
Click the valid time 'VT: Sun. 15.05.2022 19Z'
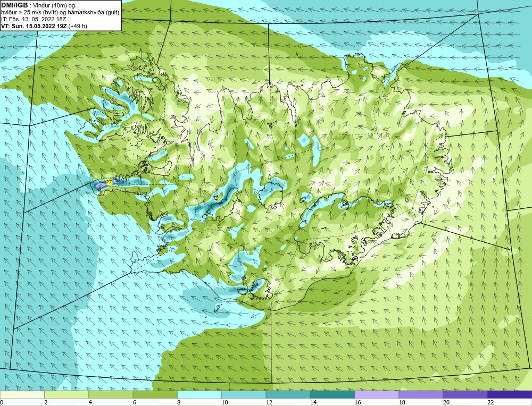coord(34,26)
